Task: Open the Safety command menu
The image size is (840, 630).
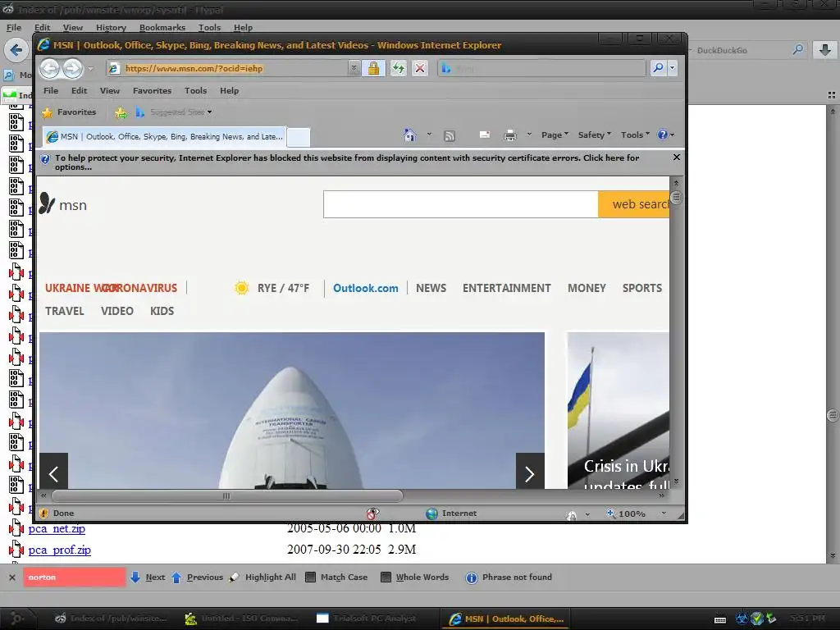Action: pos(594,135)
